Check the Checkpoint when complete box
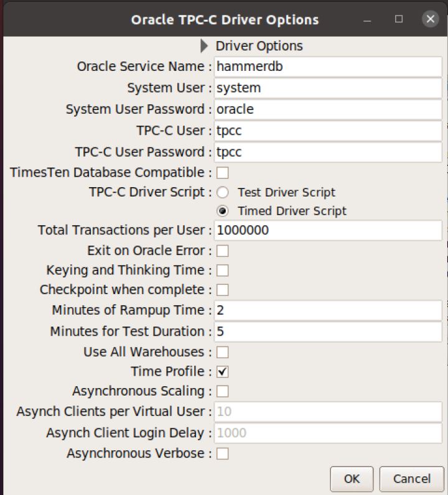The image size is (448, 495). tap(222, 290)
